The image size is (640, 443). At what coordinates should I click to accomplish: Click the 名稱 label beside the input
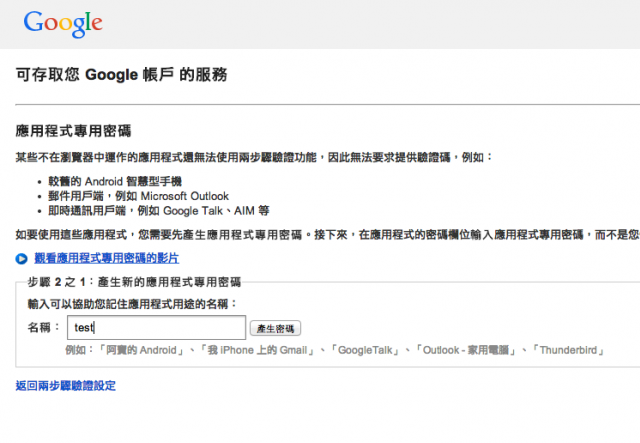(43, 327)
